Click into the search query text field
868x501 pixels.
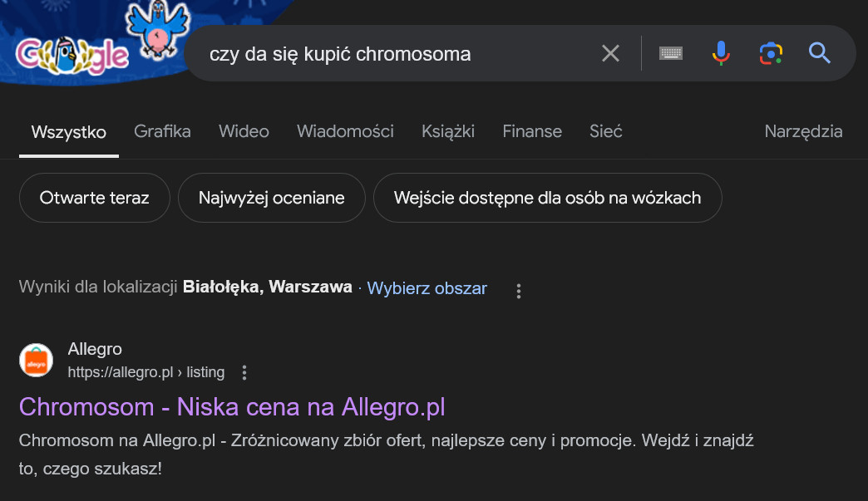click(x=391, y=54)
